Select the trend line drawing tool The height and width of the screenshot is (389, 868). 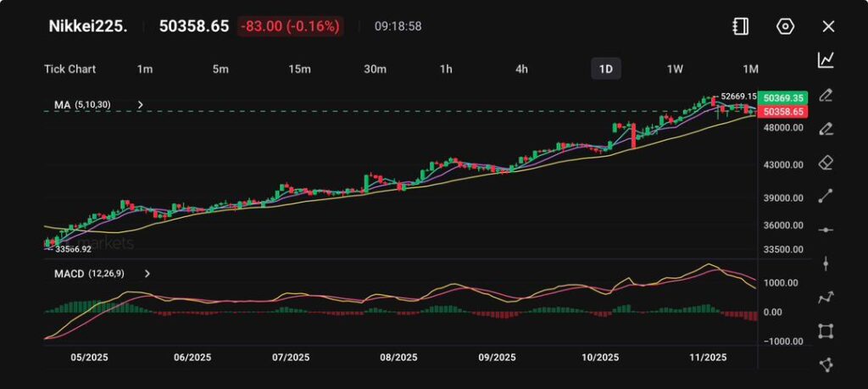[826, 197]
